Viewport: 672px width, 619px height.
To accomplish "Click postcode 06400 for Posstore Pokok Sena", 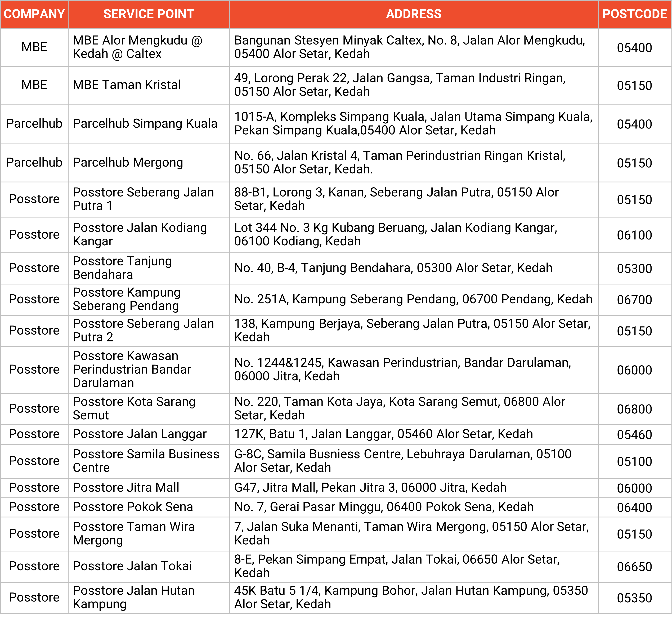I will tap(634, 507).
